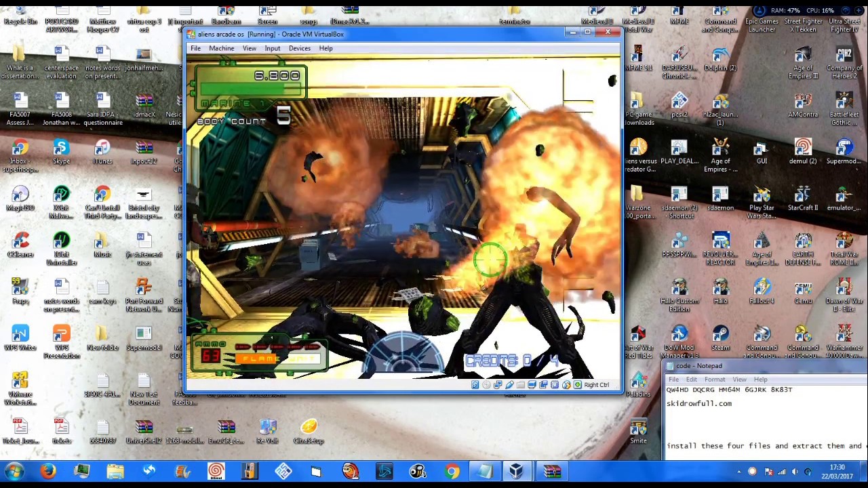The height and width of the screenshot is (488, 868).
Task: Open the Fraps desktop shortcut
Action: [20, 291]
